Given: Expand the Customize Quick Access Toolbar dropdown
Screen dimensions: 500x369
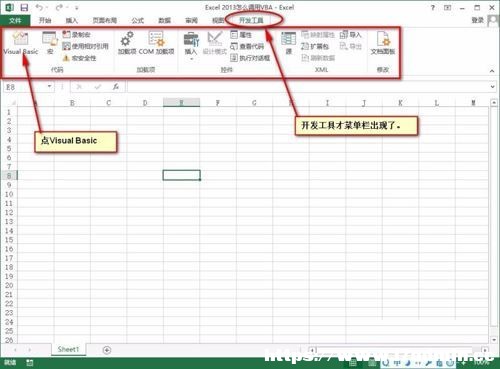Looking at the screenshot, I should (x=77, y=8).
